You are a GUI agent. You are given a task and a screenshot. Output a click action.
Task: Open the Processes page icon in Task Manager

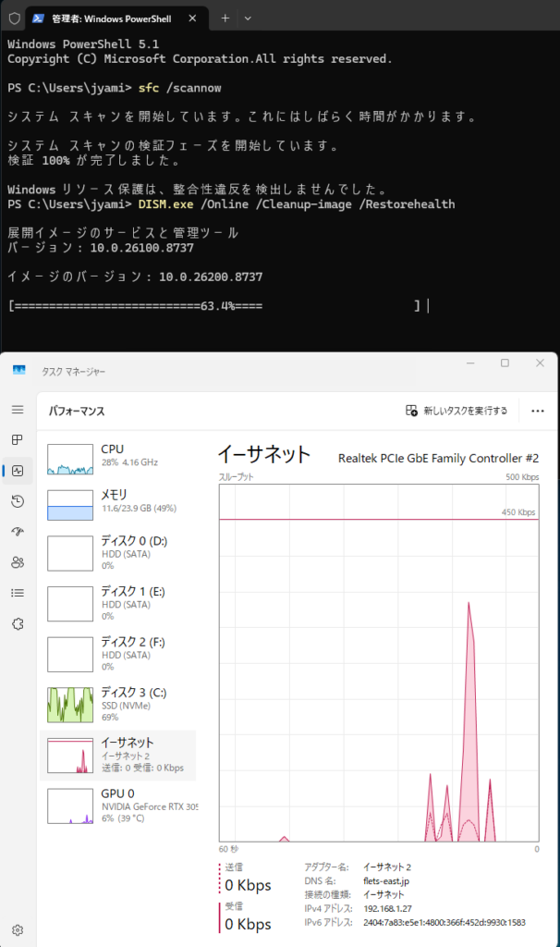[x=18, y=439]
